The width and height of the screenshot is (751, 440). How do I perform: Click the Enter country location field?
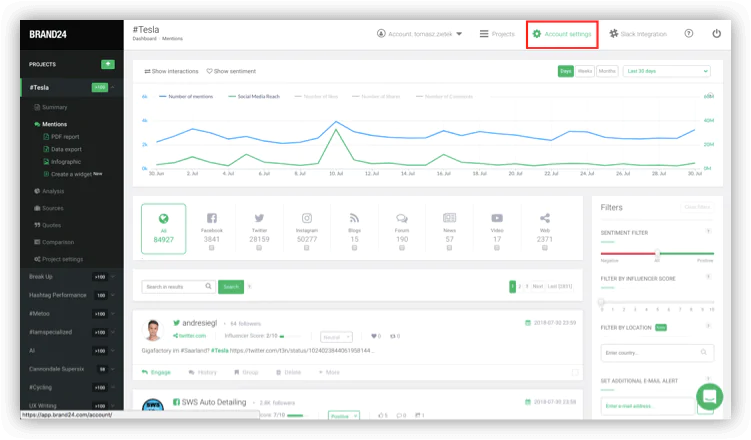point(657,353)
